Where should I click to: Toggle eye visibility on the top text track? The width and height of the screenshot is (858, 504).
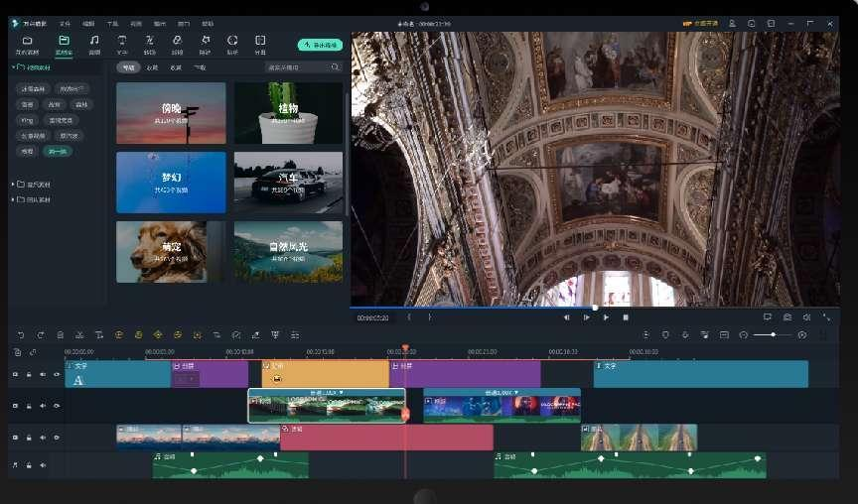(56, 374)
